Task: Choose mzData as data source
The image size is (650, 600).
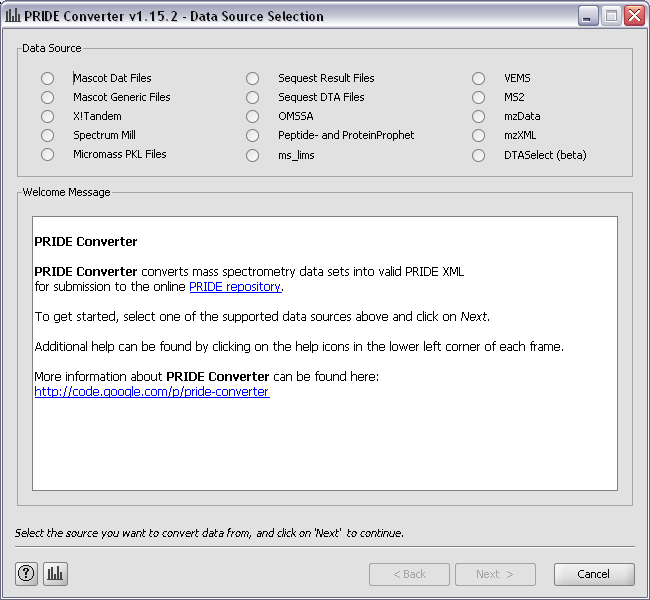Action: (x=479, y=116)
